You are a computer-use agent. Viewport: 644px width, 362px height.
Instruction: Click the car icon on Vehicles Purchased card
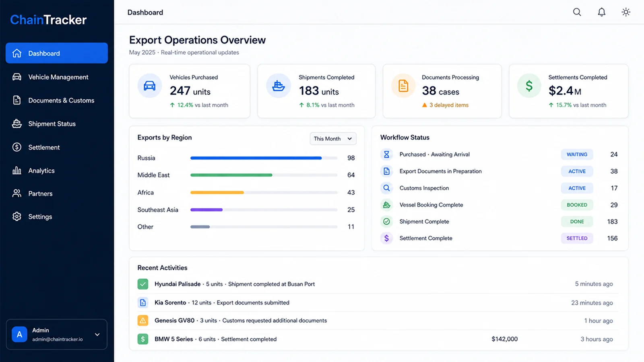(x=150, y=86)
